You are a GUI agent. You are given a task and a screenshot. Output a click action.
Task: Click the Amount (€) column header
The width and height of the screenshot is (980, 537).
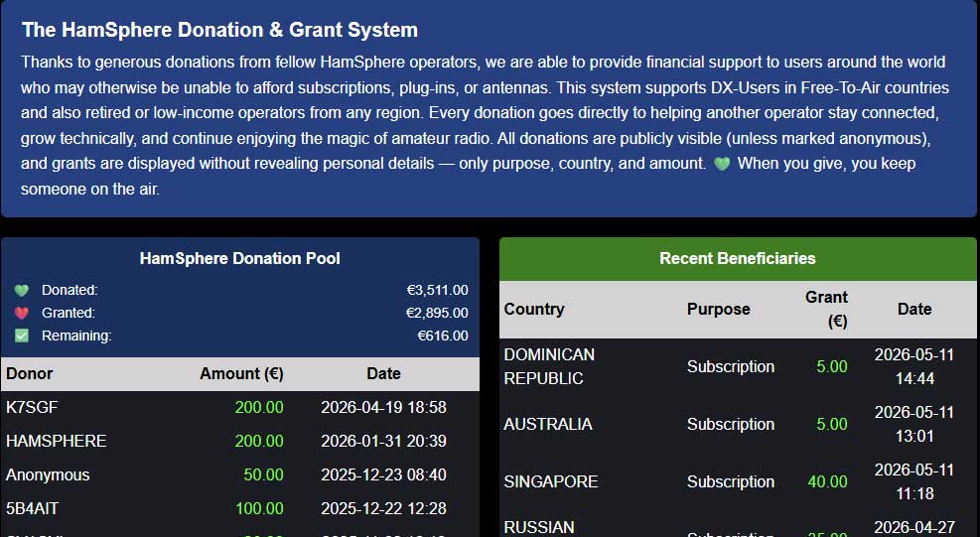coord(242,374)
